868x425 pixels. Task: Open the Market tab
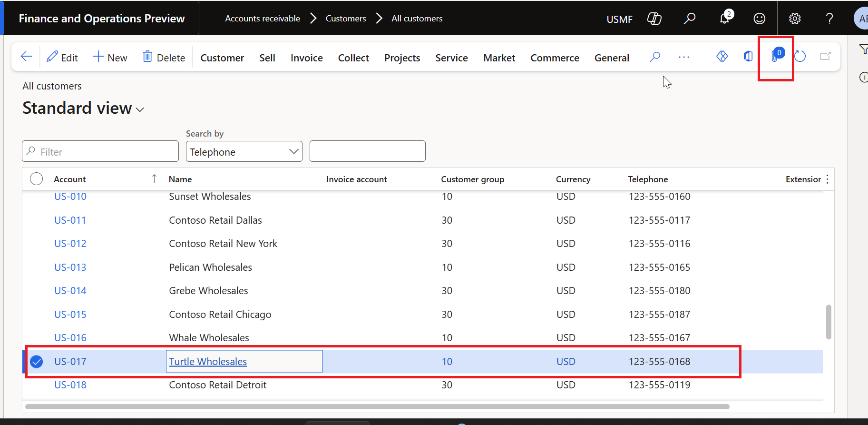[x=499, y=58]
